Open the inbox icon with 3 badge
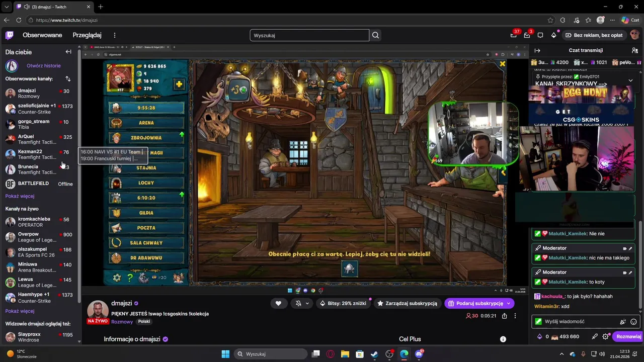Image resolution: width=644 pixels, height=362 pixels. coord(527,35)
